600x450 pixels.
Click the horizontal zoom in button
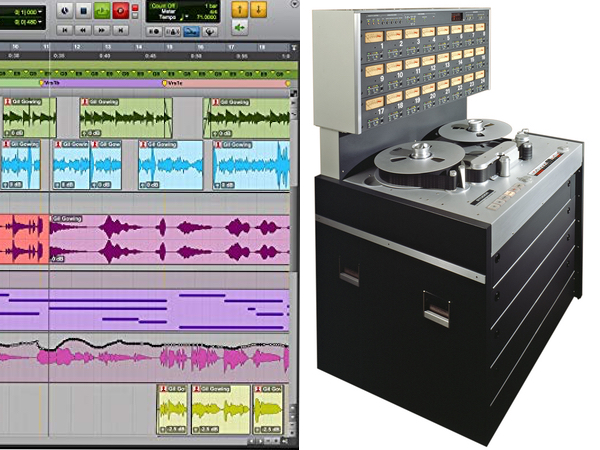point(276,441)
